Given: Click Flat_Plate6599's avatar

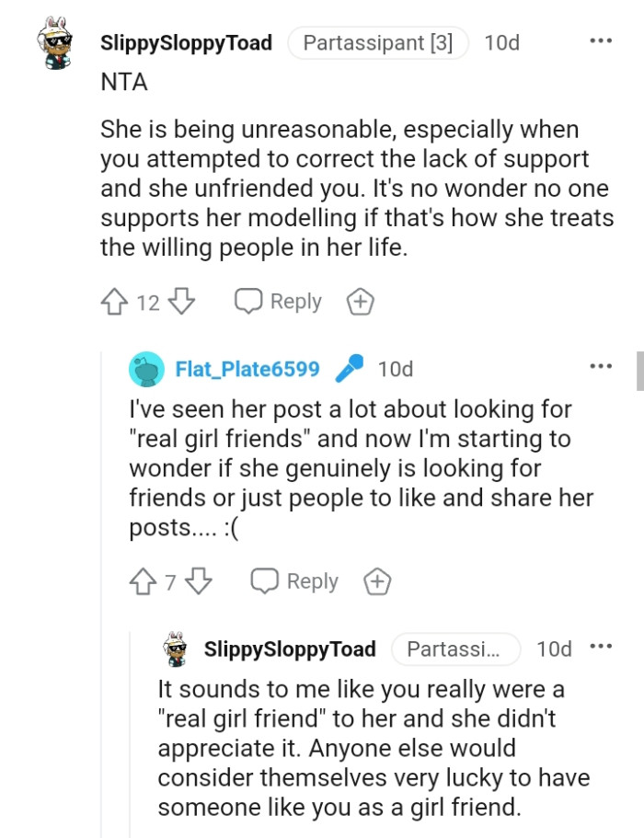Looking at the screenshot, I should [147, 369].
